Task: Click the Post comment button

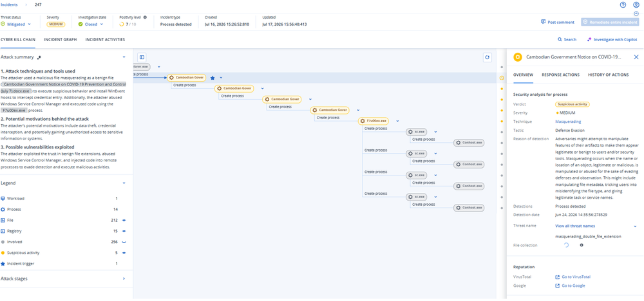Action: tap(558, 22)
